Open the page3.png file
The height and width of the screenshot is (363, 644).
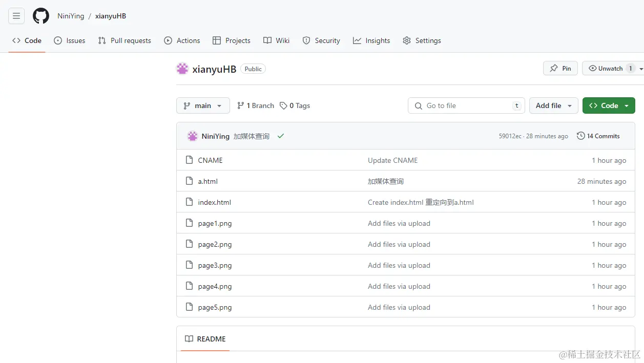click(x=215, y=265)
